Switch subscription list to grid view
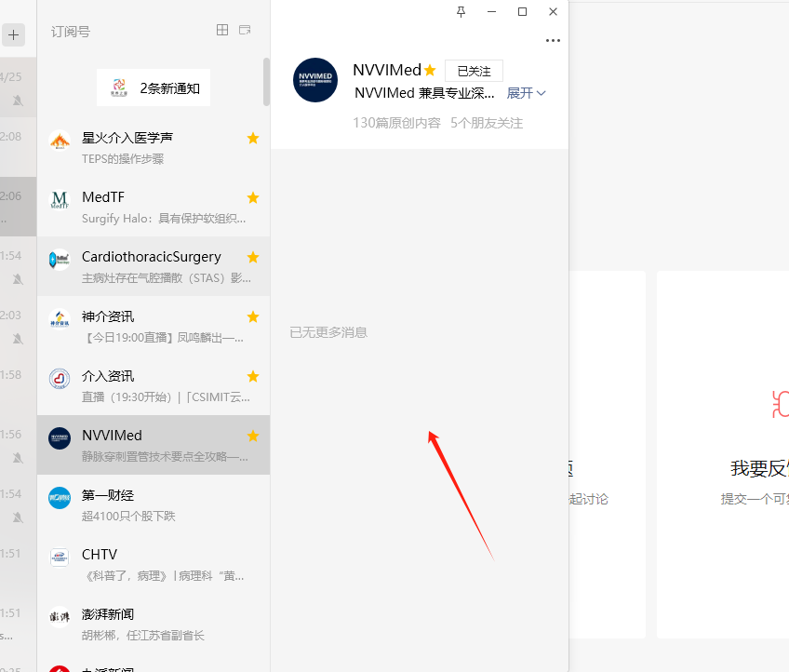This screenshot has width=789, height=672. 221,30
